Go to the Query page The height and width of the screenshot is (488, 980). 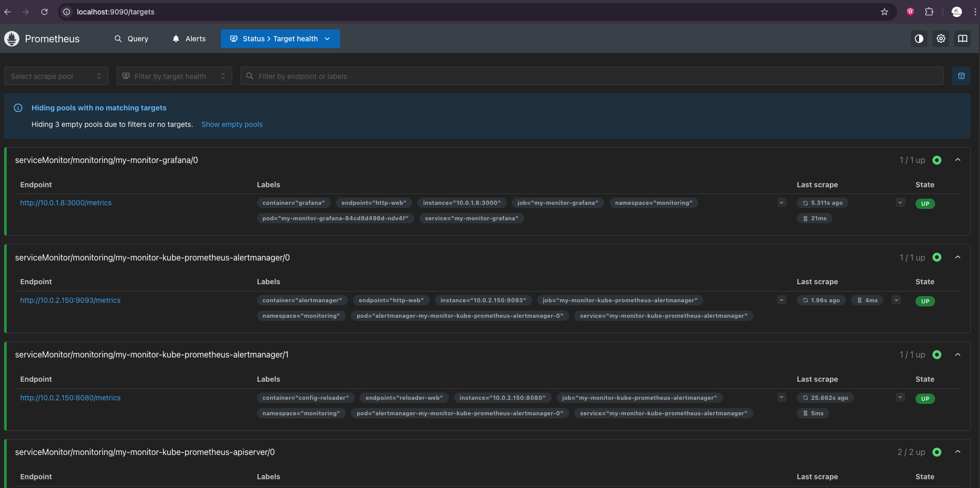point(132,39)
